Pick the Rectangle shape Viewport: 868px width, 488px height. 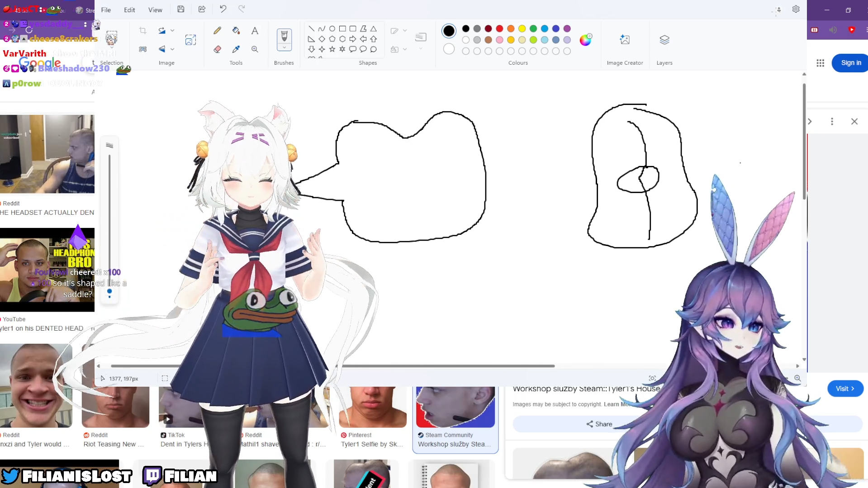pos(342,28)
